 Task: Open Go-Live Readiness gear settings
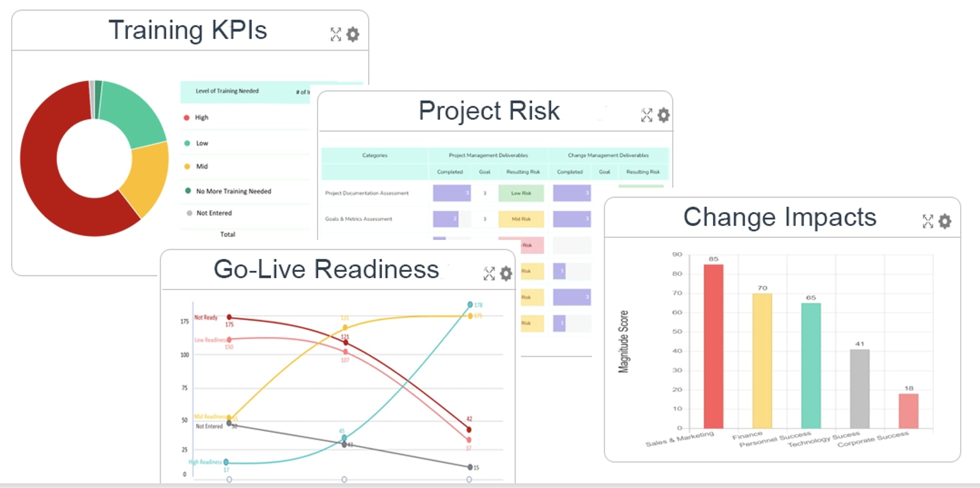click(x=506, y=274)
